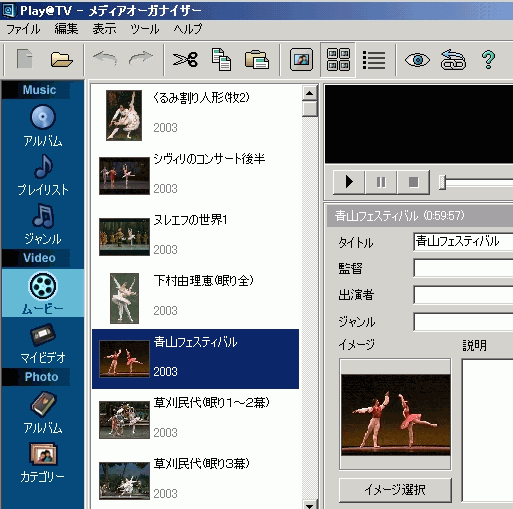Click the movie list scroll down arrow
Screen dimensions: 513x509
click(310, 504)
